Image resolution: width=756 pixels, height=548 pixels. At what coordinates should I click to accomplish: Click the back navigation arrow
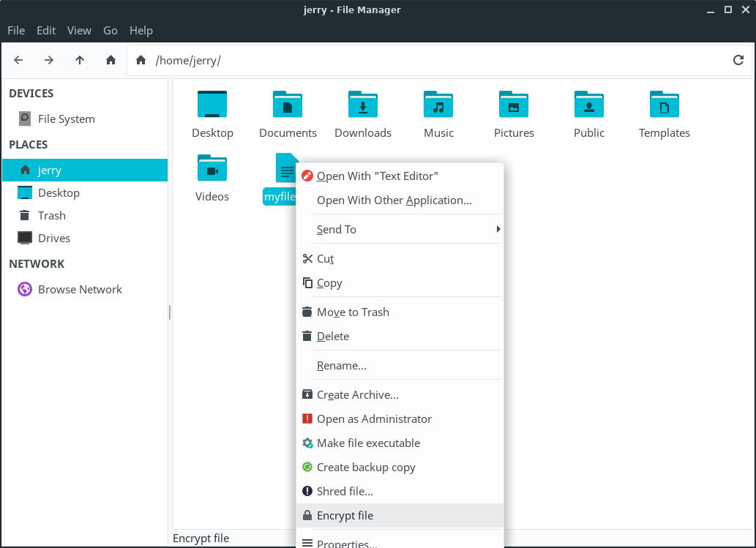point(19,60)
